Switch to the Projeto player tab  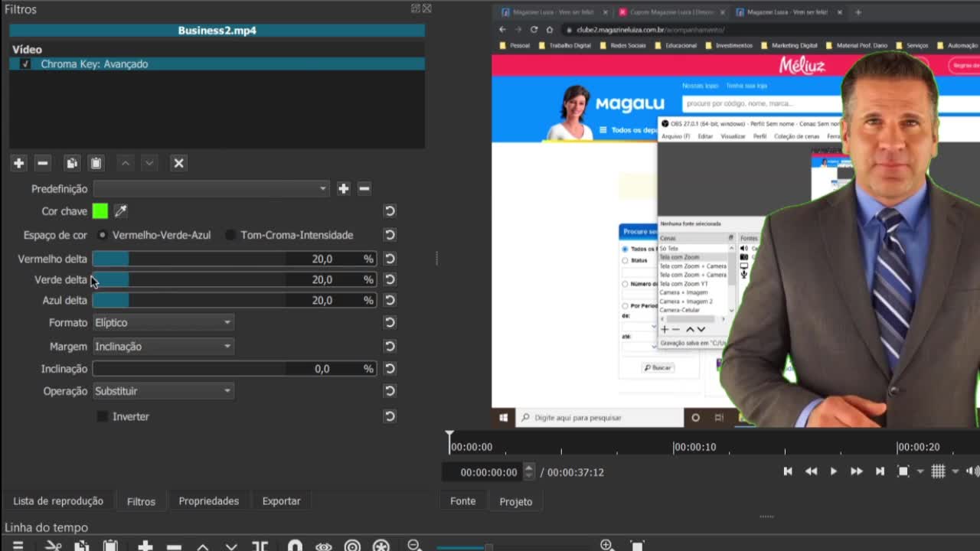point(516,501)
